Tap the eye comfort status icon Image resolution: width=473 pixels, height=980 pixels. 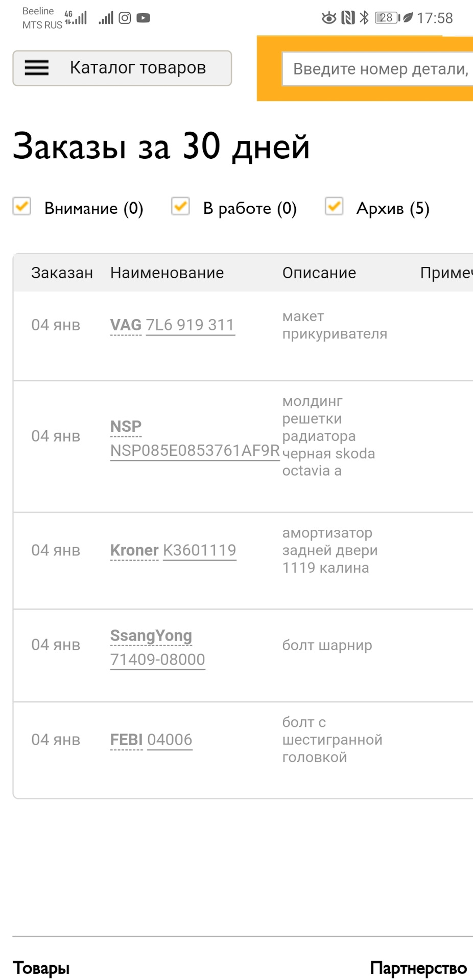pos(329,18)
